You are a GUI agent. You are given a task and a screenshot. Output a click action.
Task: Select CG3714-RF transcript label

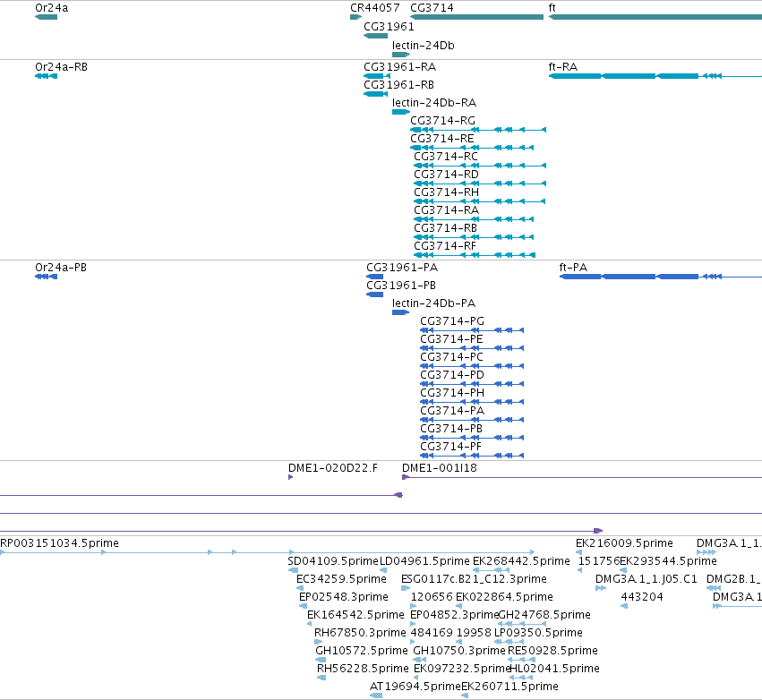[x=445, y=247]
